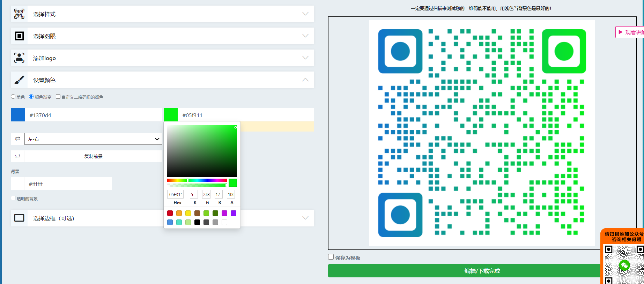Enable 自定义二维码角的颜色 checkbox
The height and width of the screenshot is (284, 644).
click(x=58, y=97)
